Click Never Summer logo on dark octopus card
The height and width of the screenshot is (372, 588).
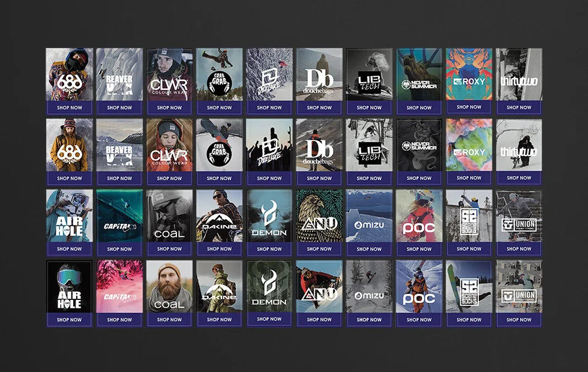[x=419, y=146]
